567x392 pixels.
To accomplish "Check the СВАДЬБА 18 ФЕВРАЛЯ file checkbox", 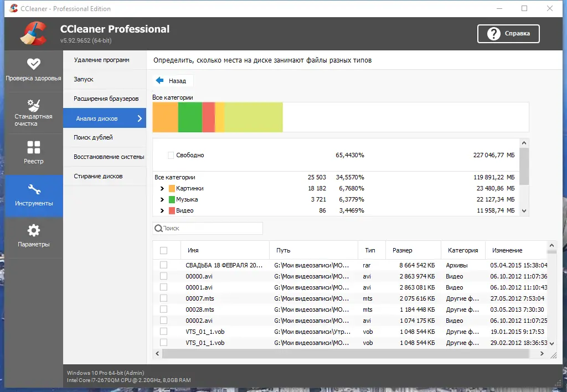I will pos(164,265).
